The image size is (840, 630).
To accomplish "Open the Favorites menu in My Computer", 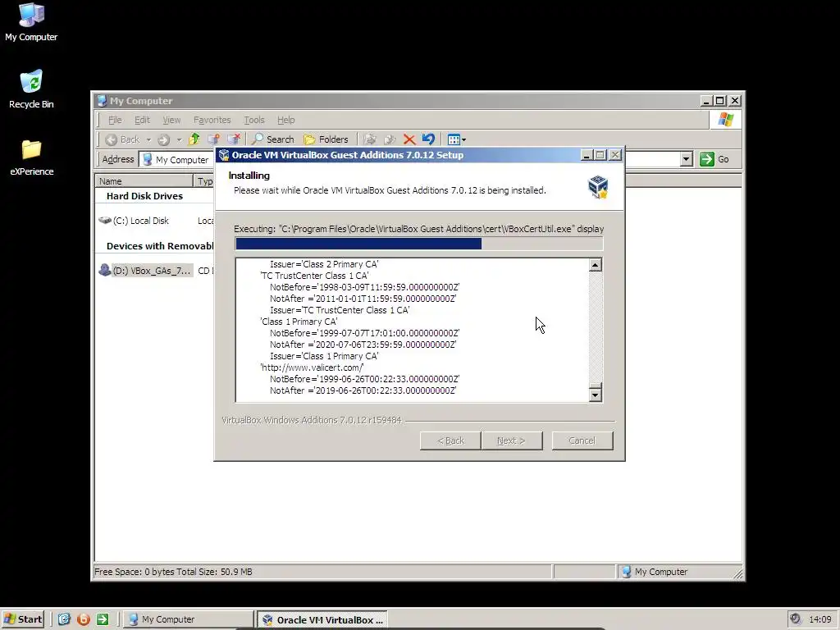I will 212,120.
